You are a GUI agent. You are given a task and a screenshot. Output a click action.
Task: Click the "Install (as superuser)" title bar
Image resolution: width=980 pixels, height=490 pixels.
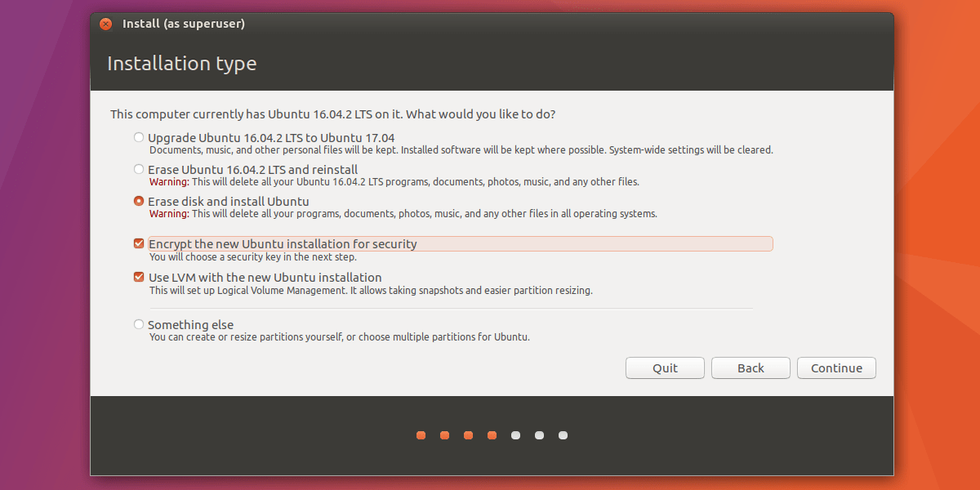(x=182, y=24)
